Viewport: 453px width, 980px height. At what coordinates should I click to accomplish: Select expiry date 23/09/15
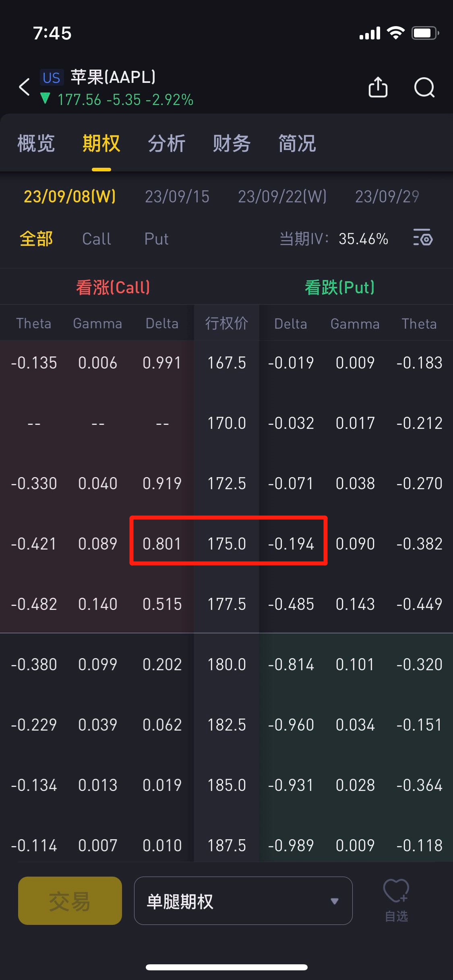[x=177, y=197]
